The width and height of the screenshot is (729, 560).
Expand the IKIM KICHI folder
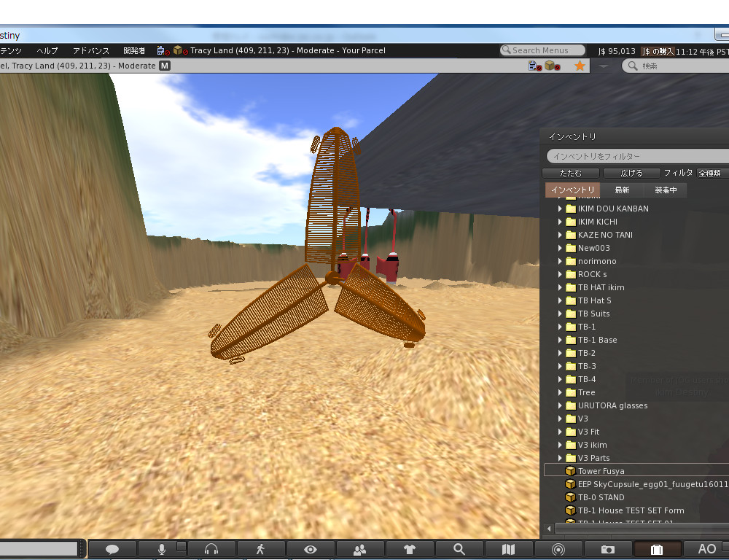[560, 222]
